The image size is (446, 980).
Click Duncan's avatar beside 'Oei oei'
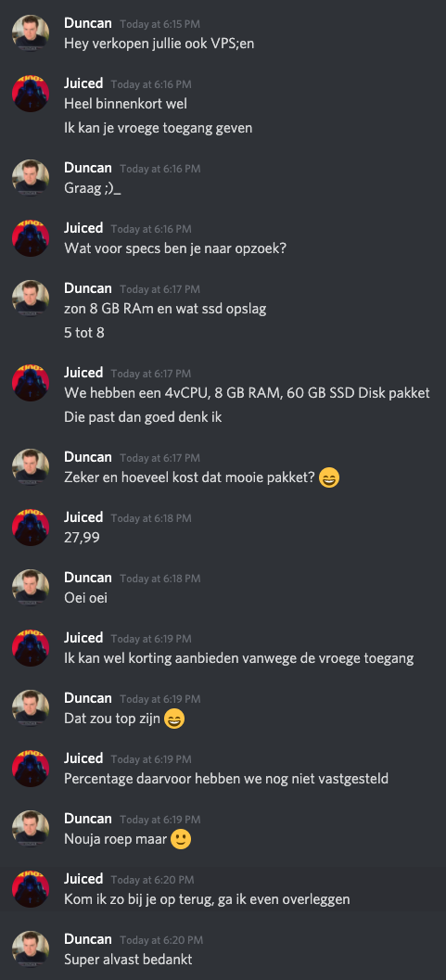pos(31,588)
